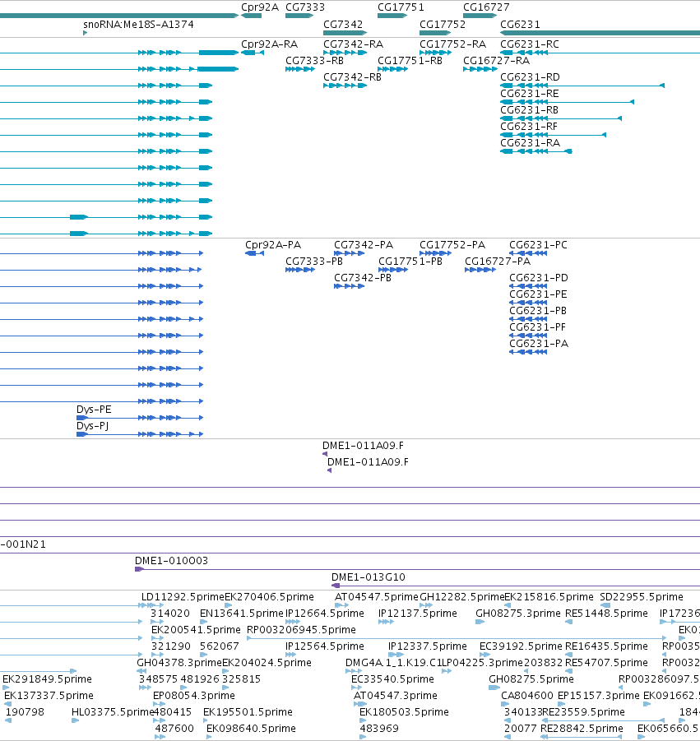Select the long teal CG6231 gene bar
This screenshot has height=741, width=700.
tap(600, 33)
